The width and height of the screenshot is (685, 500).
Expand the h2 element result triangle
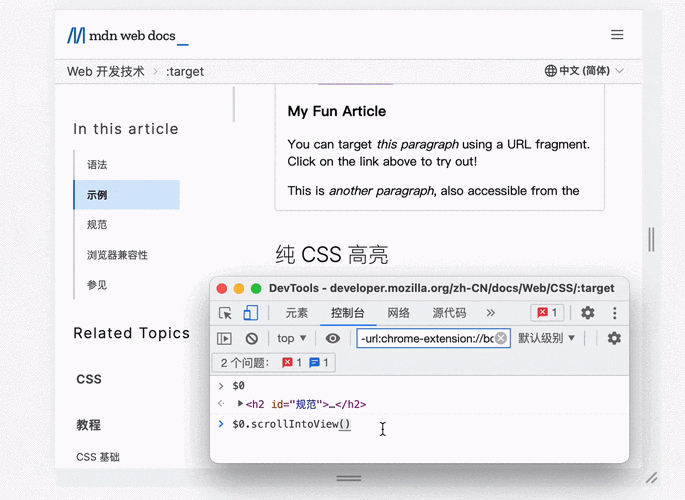coord(240,403)
